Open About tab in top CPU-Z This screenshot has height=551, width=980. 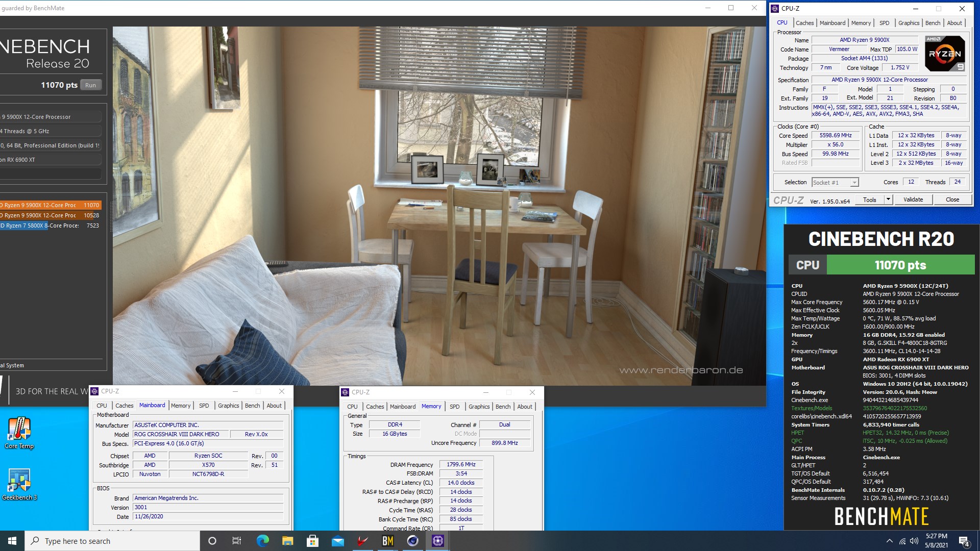point(954,23)
